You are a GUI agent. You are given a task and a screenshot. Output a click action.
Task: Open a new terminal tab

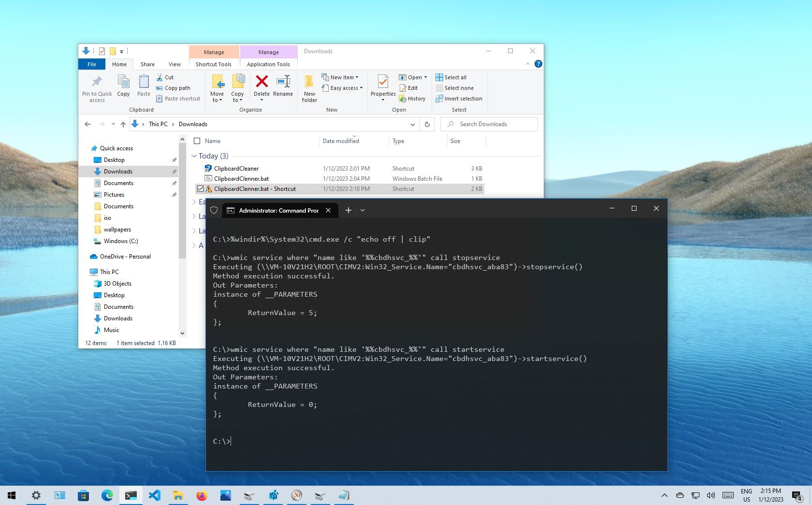pyautogui.click(x=348, y=210)
